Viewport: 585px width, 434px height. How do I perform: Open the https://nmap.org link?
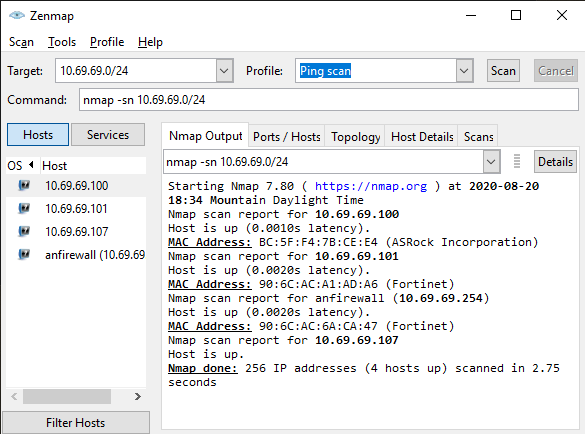click(371, 186)
